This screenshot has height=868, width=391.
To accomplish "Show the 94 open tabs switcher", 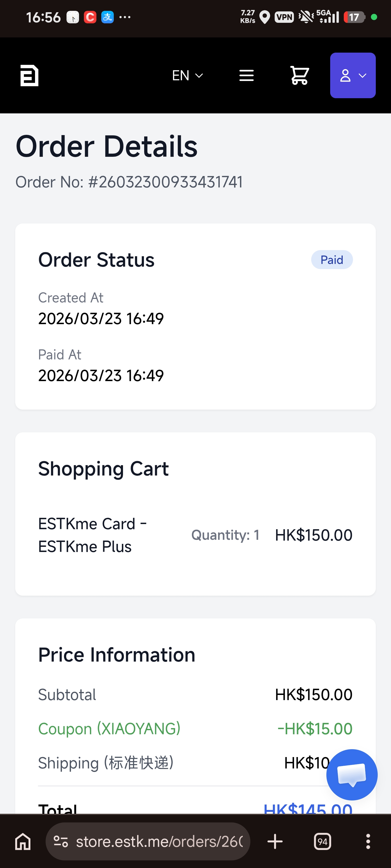I will coord(322,841).
